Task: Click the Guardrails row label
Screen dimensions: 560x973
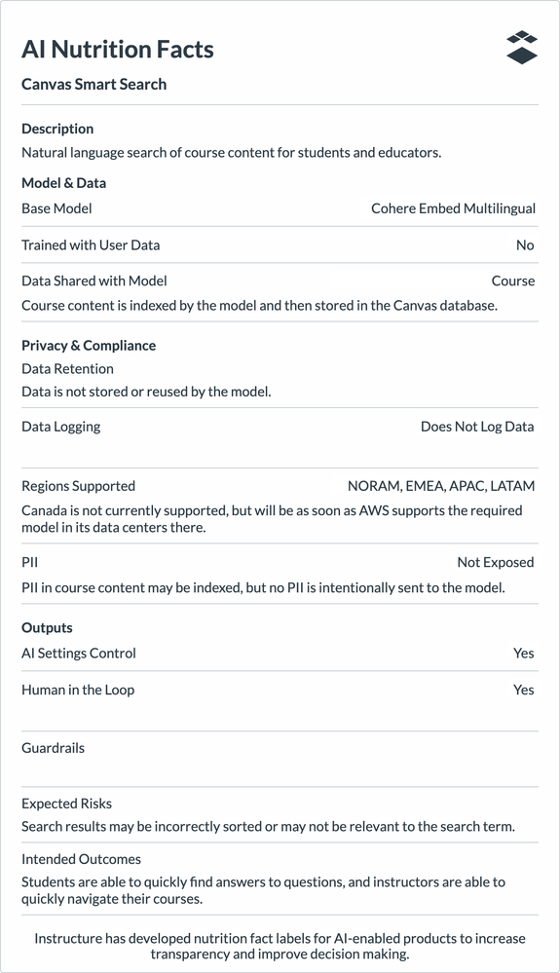Action: pos(53,748)
